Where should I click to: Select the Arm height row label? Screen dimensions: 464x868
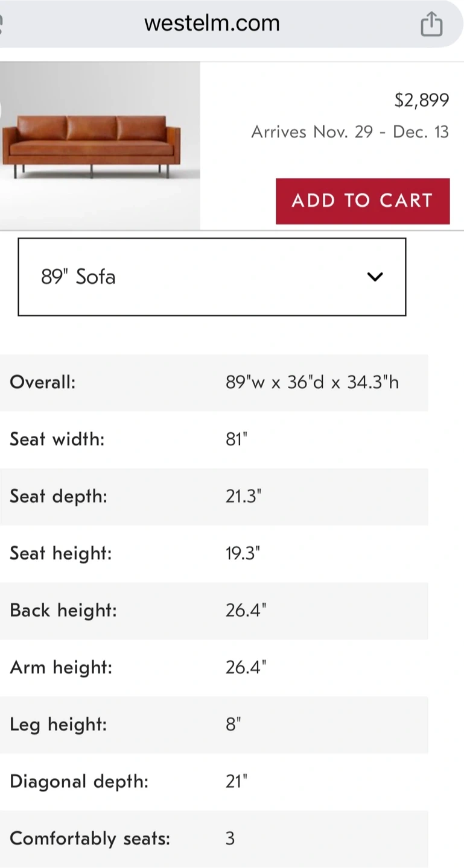click(x=61, y=667)
